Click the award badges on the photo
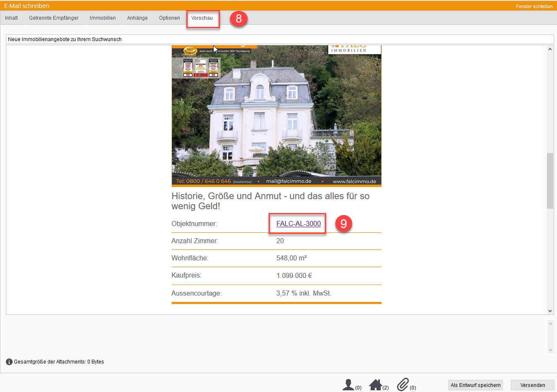Screen dimensions: 557x392 (201, 68)
